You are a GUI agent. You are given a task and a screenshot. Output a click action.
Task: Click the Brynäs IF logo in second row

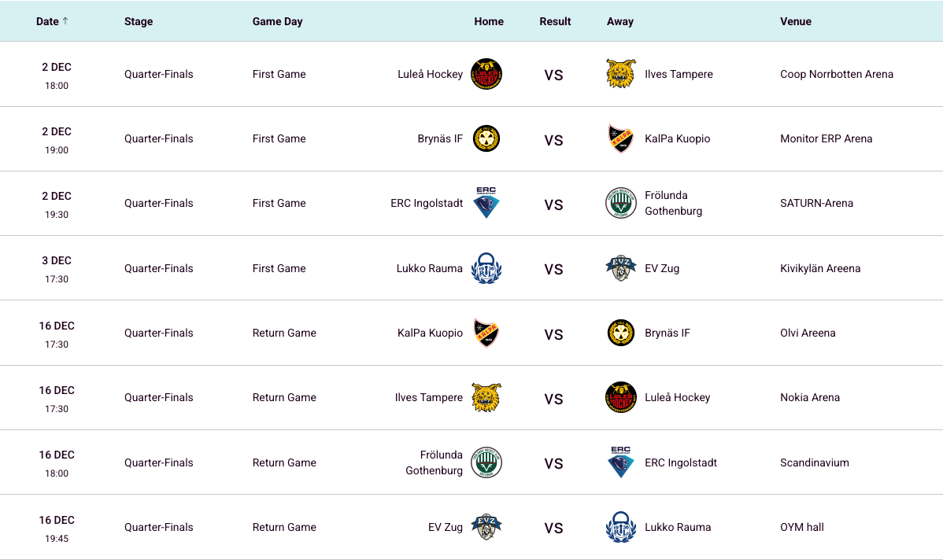[x=486, y=139]
